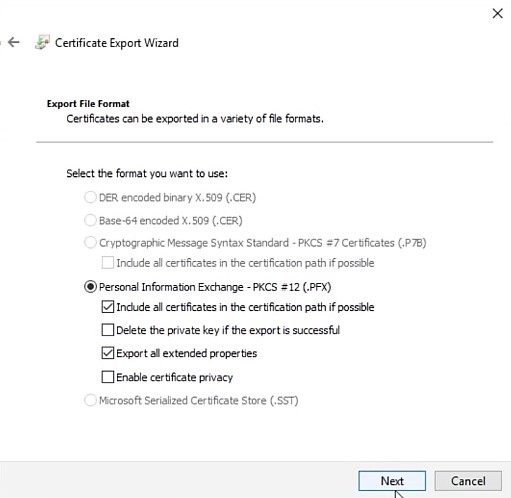This screenshot has height=498, width=511.
Task: Go back using the left arrow icon
Action: (x=14, y=42)
